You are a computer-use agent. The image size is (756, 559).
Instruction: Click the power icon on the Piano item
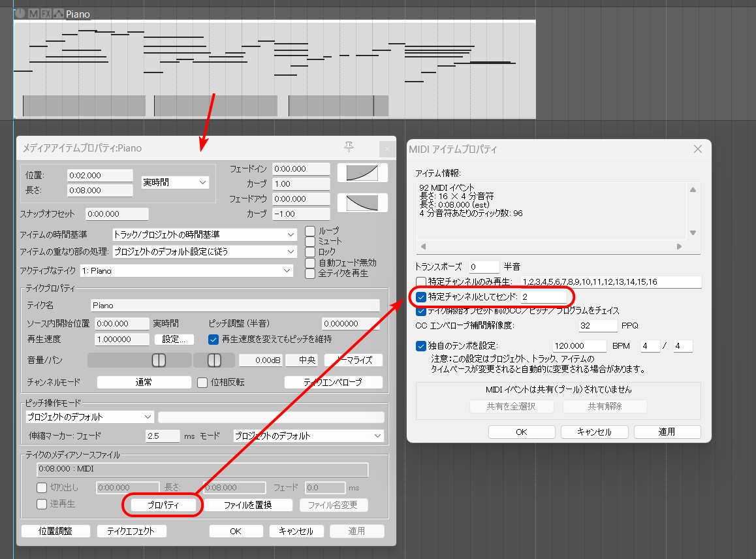[20, 13]
